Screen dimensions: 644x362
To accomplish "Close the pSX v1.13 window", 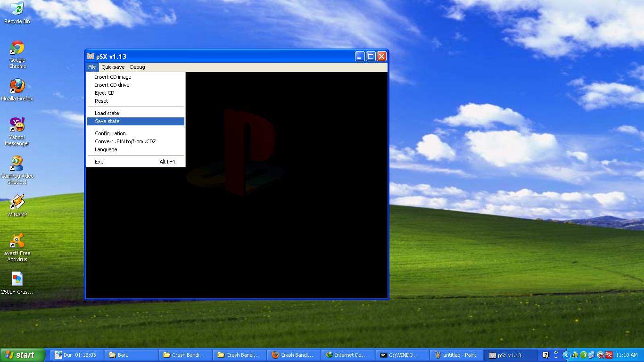I will 381,57.
